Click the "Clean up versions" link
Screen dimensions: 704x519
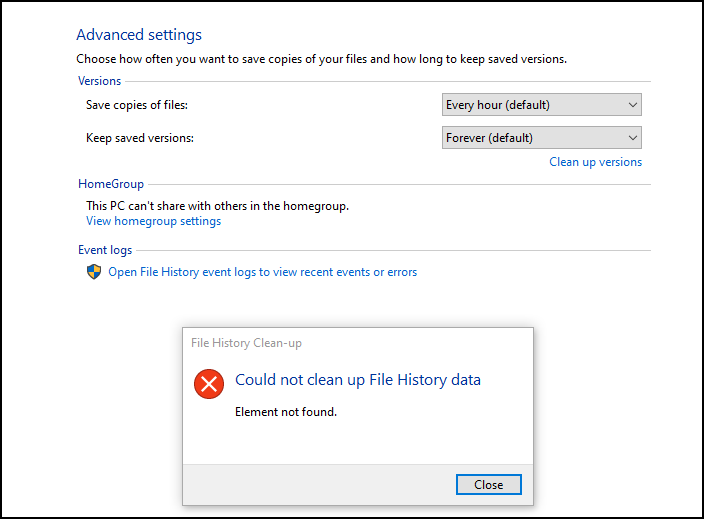pyautogui.click(x=595, y=162)
